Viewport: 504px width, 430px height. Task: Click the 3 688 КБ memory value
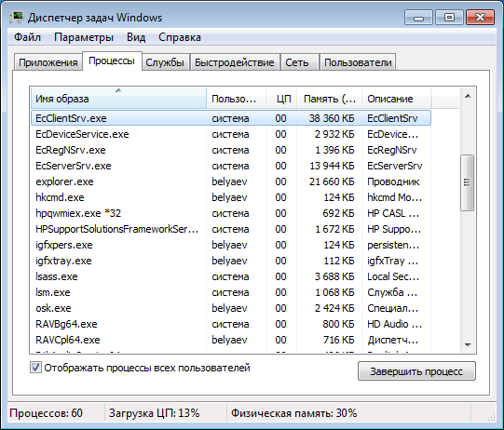click(334, 276)
